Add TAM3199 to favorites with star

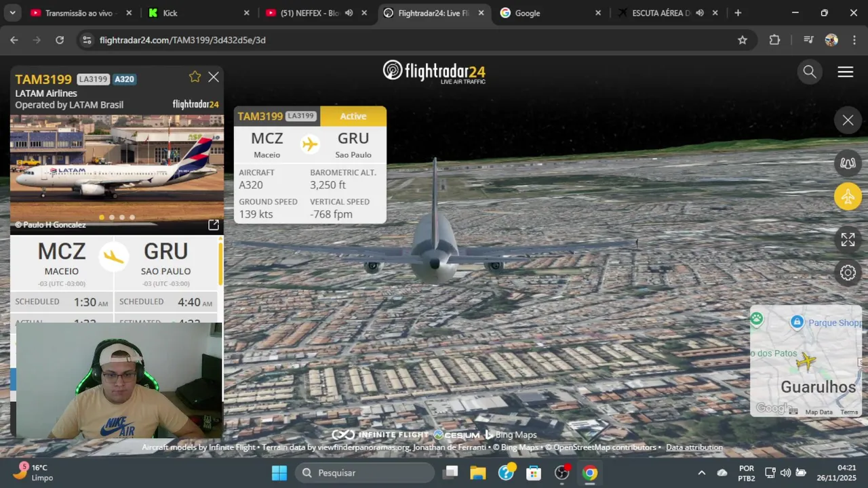click(x=195, y=77)
